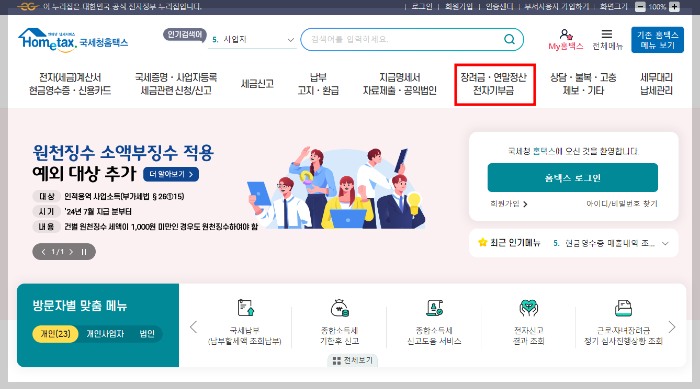The image size is (700, 389).
Task: Click 더 알아보기 banner button
Action: (x=171, y=174)
